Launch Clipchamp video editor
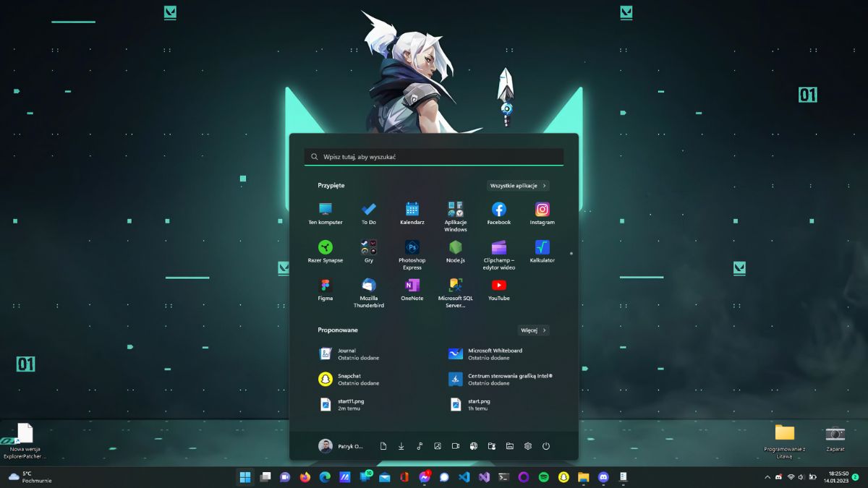The height and width of the screenshot is (488, 868). pyautogui.click(x=499, y=255)
